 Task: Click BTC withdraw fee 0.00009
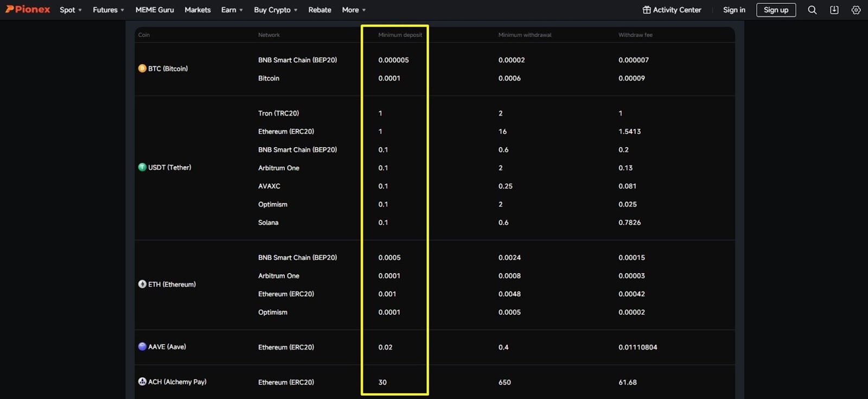pos(631,78)
